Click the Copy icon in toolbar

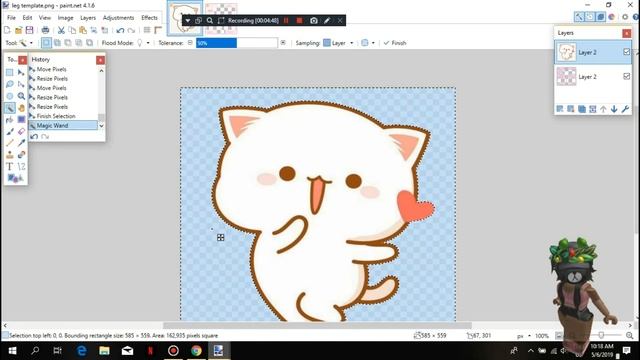[72, 30]
